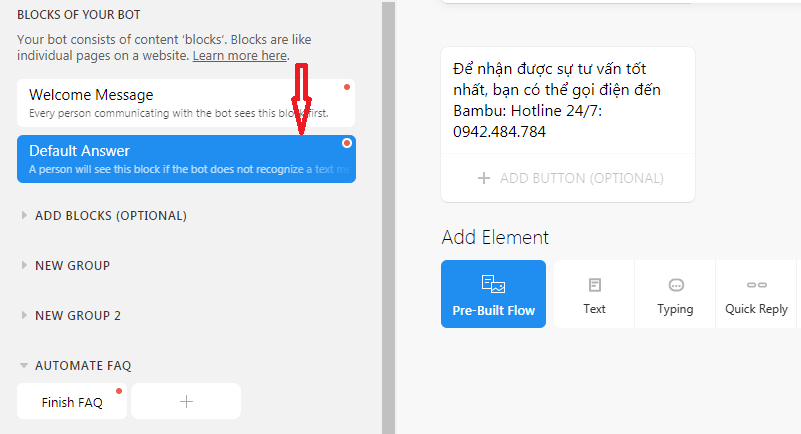Open the Finish FAQ block
Image resolution: width=801 pixels, height=434 pixels.
click(72, 402)
